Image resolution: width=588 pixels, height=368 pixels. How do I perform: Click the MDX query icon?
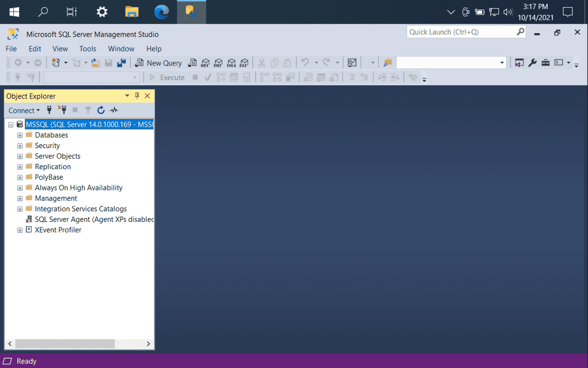(205, 63)
